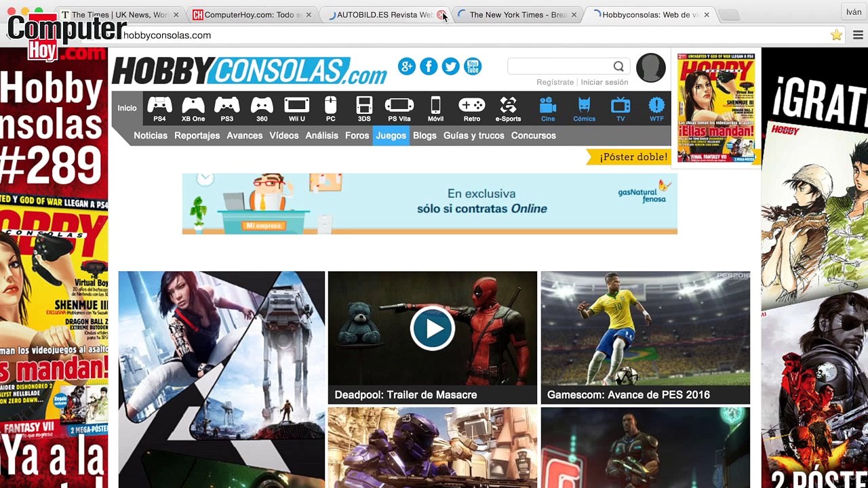Close the Hobbyconsolas tab

[706, 15]
